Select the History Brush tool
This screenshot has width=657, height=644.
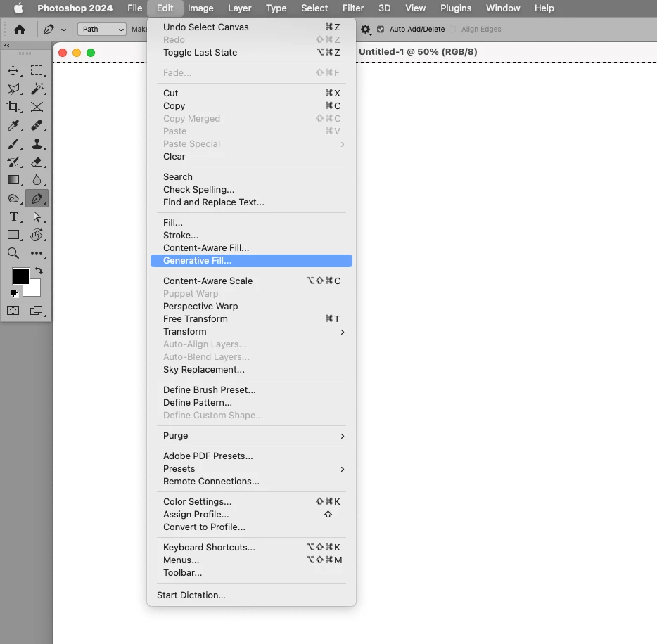13,162
